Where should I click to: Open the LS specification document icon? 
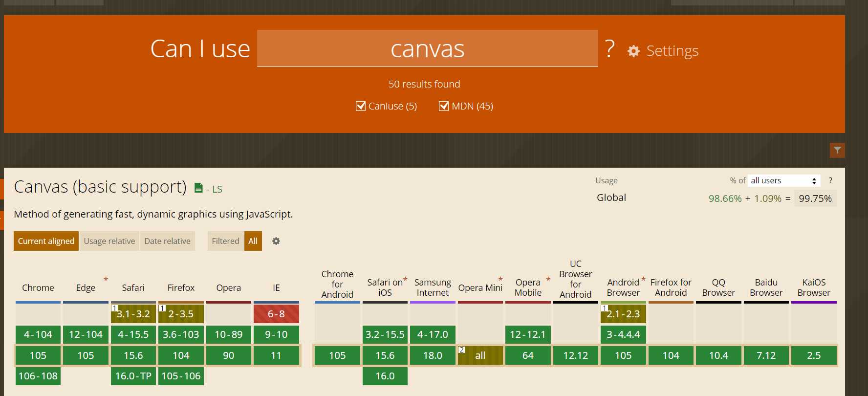point(198,188)
